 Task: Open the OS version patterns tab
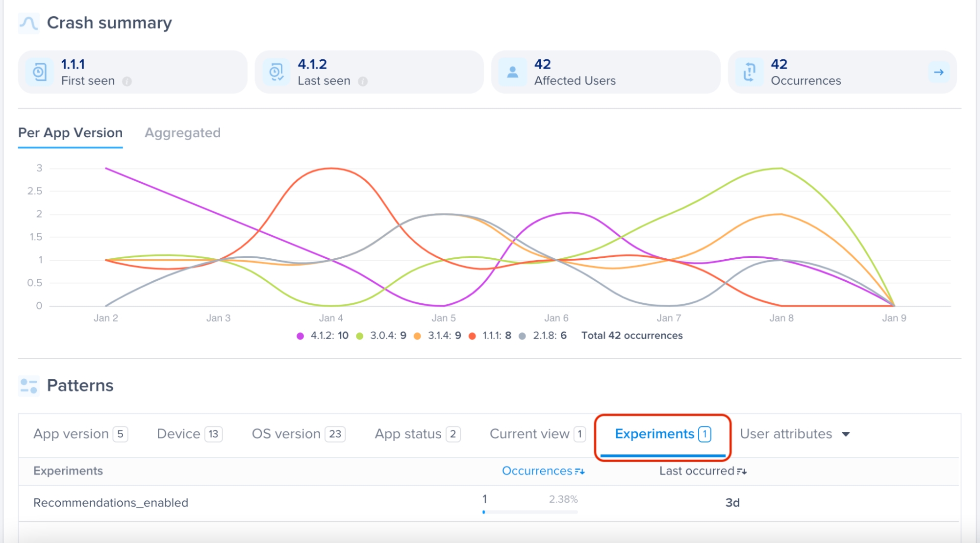[x=298, y=434]
